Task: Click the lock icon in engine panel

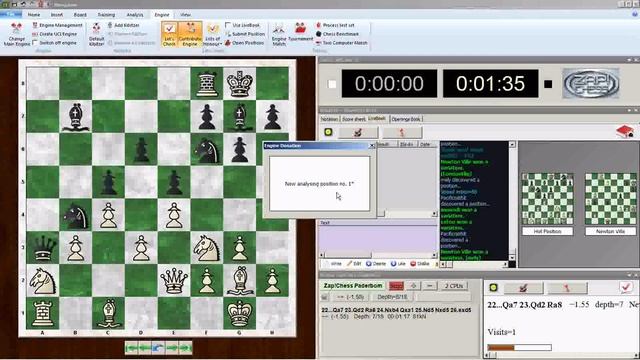Action: (324, 297)
